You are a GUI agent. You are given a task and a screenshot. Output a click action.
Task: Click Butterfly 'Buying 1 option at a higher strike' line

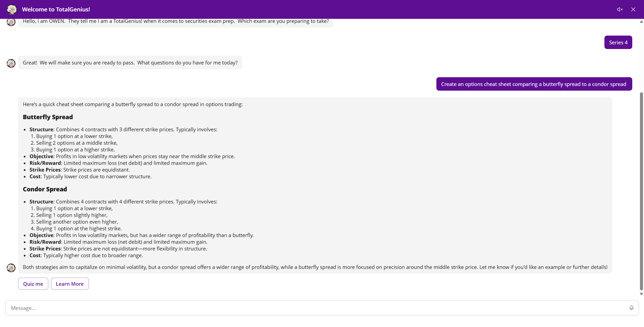pos(75,150)
